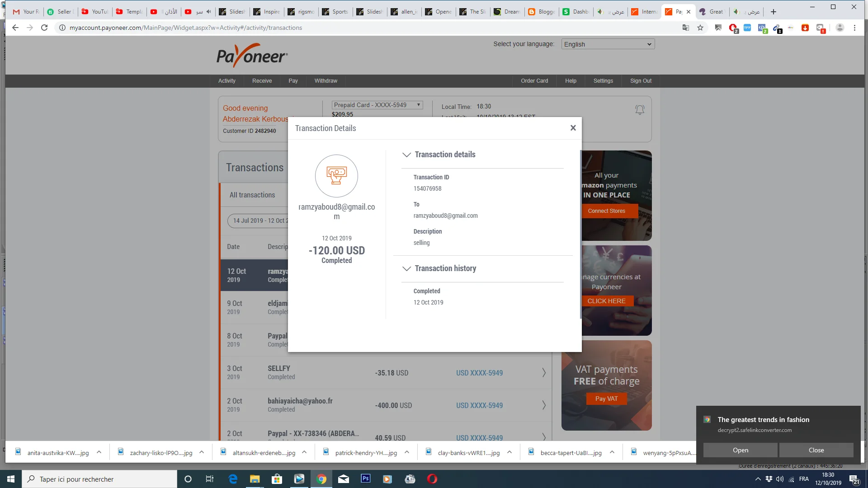The height and width of the screenshot is (488, 868).
Task: Bookmark this page with star icon
Action: tap(700, 28)
